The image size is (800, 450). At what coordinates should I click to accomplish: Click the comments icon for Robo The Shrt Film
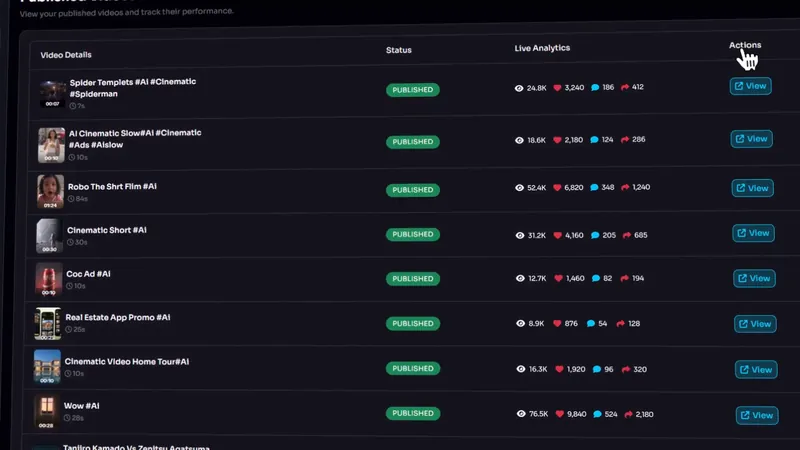tap(594, 187)
